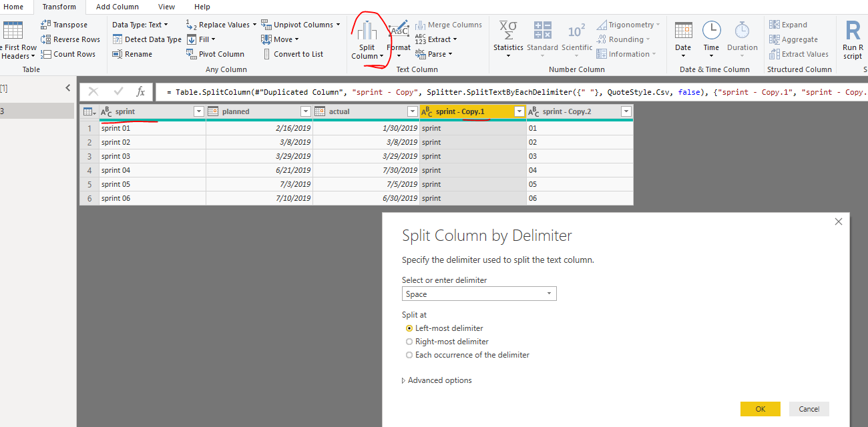Viewport: 868px width, 427px height.
Task: Click Cancel in Split Column dialog
Action: [x=809, y=409]
